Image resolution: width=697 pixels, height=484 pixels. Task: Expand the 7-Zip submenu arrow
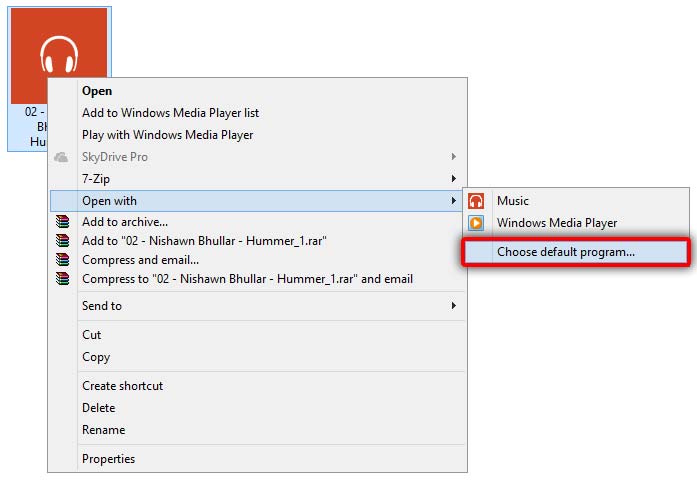tap(453, 179)
